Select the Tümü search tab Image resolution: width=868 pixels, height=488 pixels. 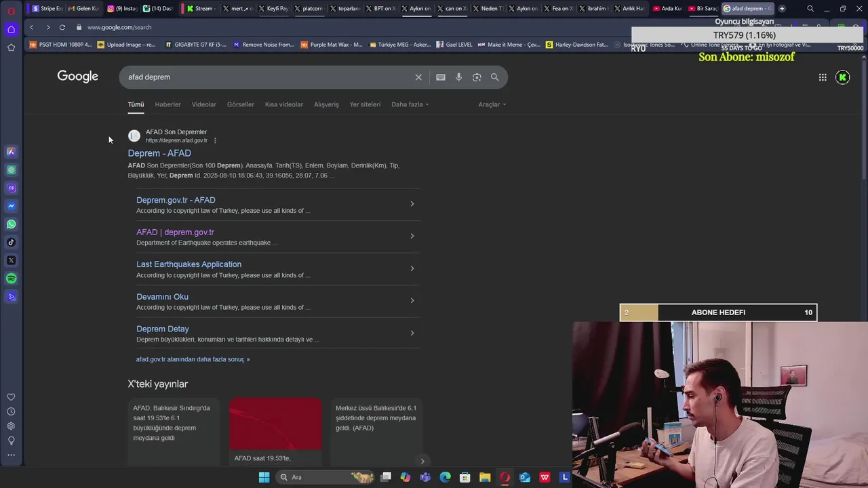136,104
